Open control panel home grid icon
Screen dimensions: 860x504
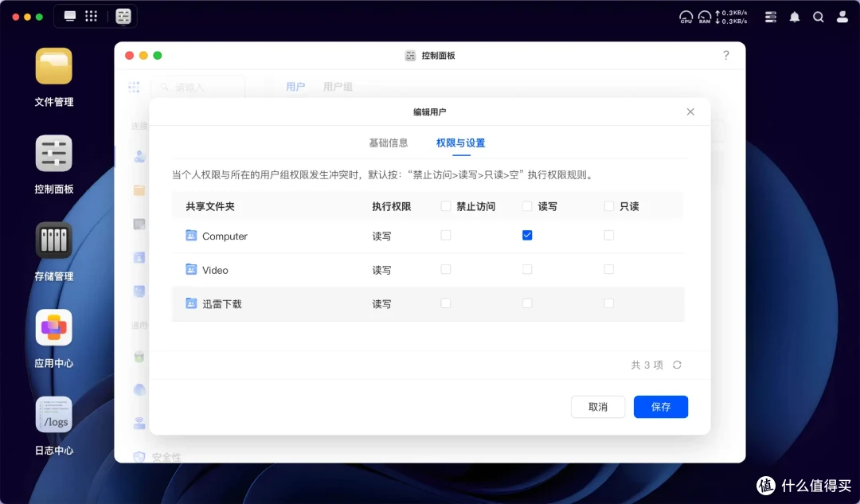(134, 88)
